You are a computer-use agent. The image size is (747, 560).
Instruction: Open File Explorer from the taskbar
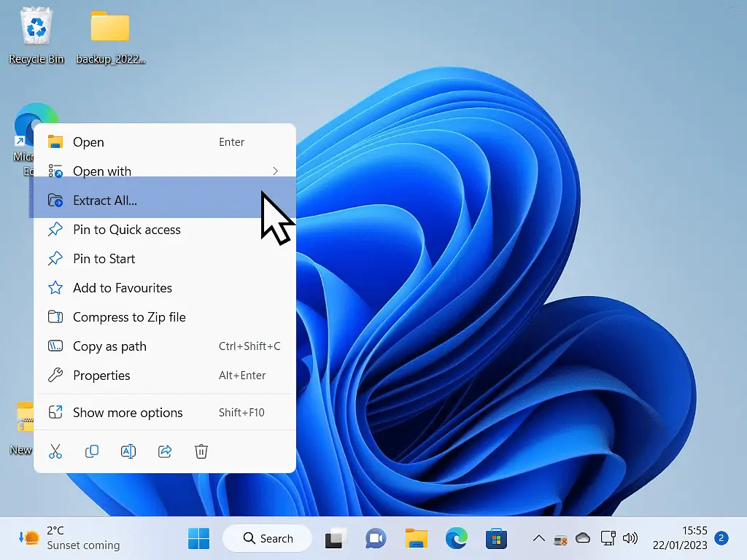[416, 538]
